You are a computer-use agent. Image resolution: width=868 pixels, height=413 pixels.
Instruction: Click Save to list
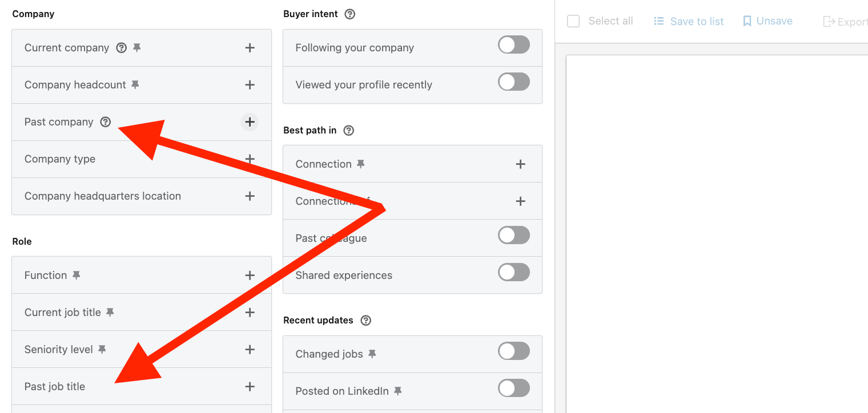(x=689, y=21)
